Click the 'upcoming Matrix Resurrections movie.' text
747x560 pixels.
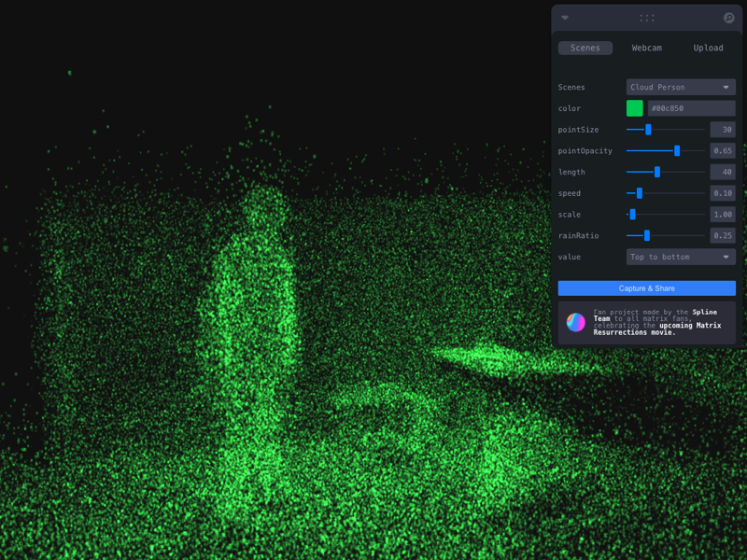pyautogui.click(x=657, y=329)
